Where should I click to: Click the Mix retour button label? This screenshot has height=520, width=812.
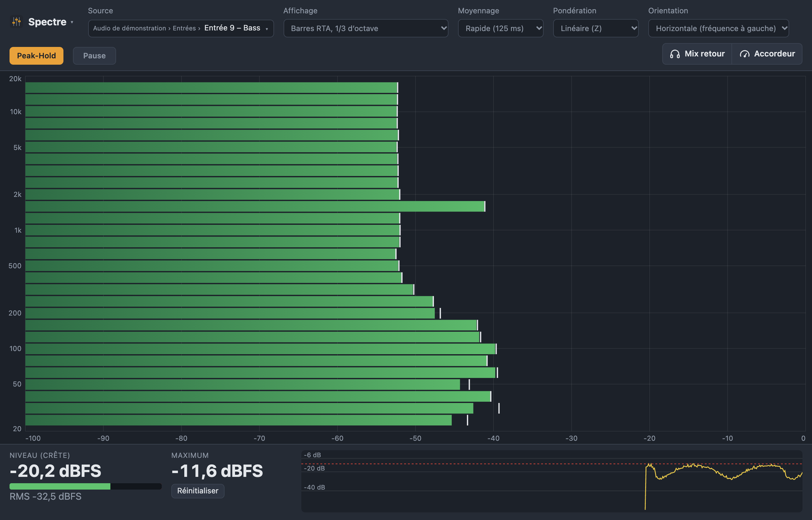(x=704, y=54)
